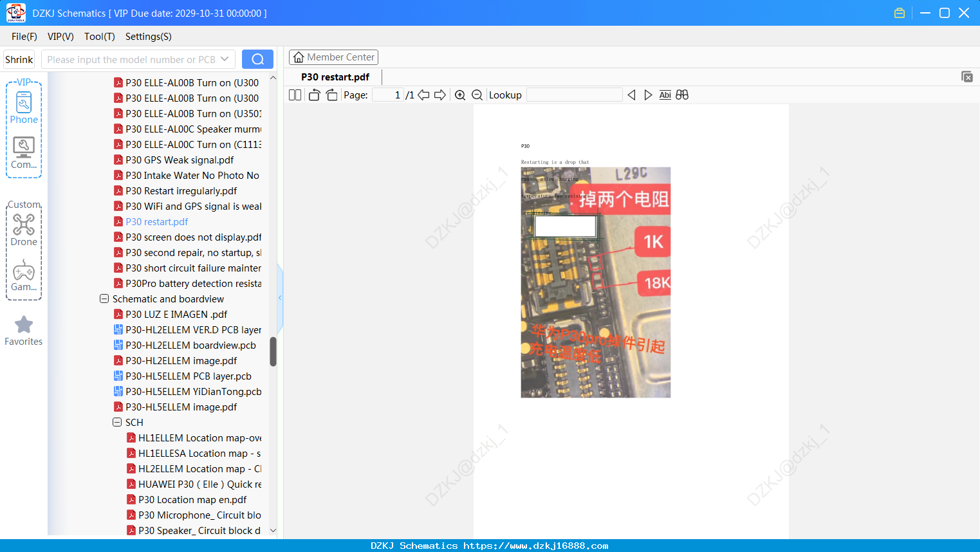Click the file tree vertical scrollbar thumb
Viewport: 980px width, 552px height.
point(273,351)
